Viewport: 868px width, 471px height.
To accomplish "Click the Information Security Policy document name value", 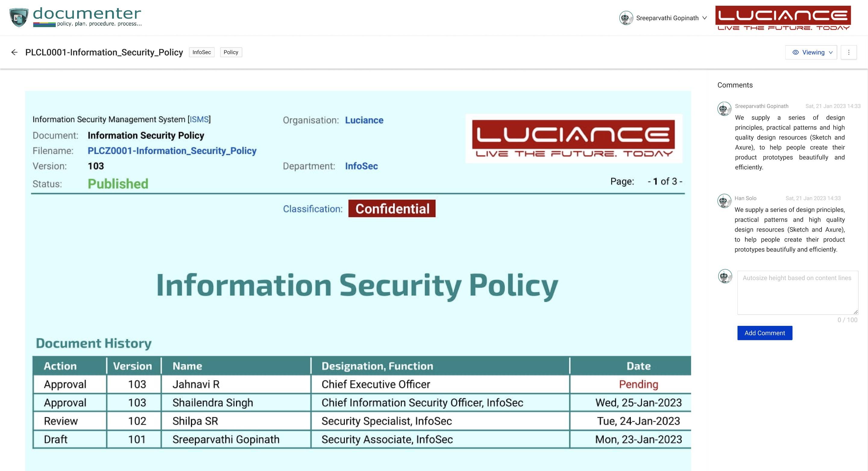I will point(146,135).
